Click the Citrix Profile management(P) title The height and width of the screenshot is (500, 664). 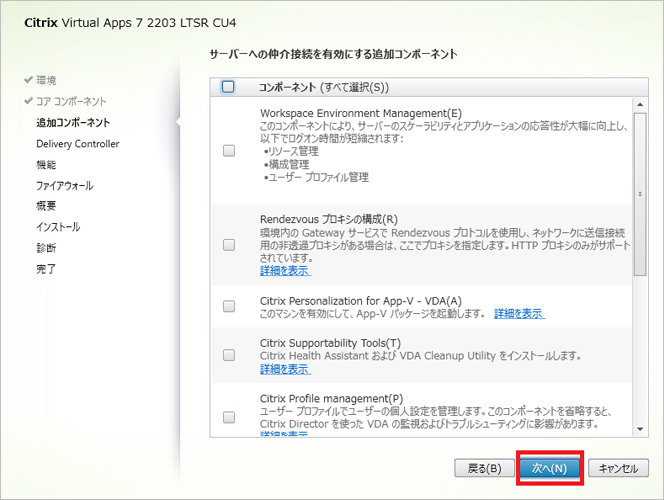pyautogui.click(x=332, y=398)
